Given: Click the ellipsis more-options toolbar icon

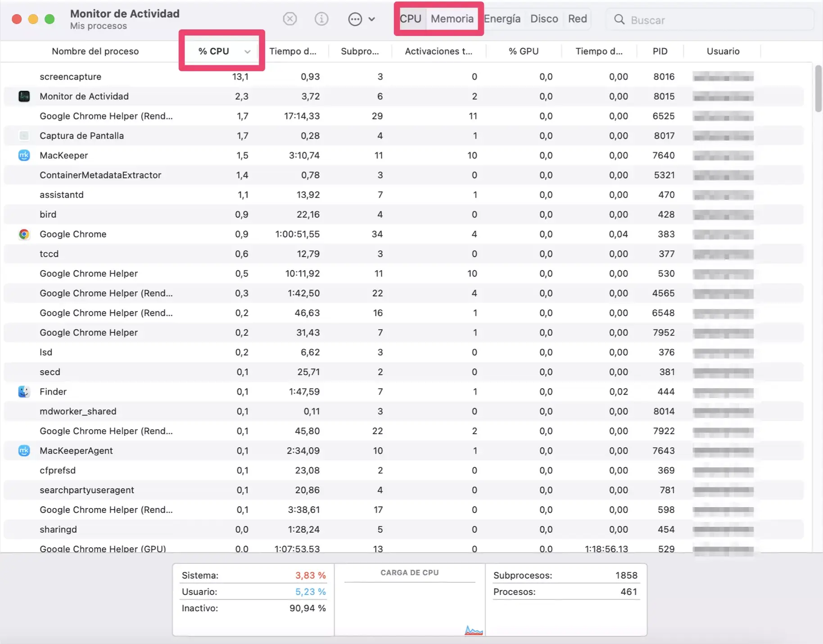Looking at the screenshot, I should (355, 19).
